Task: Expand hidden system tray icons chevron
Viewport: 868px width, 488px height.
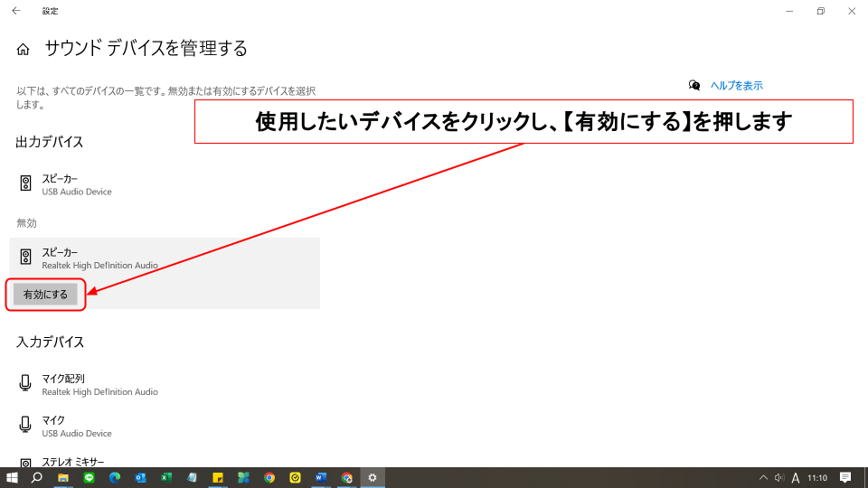Action: (763, 477)
